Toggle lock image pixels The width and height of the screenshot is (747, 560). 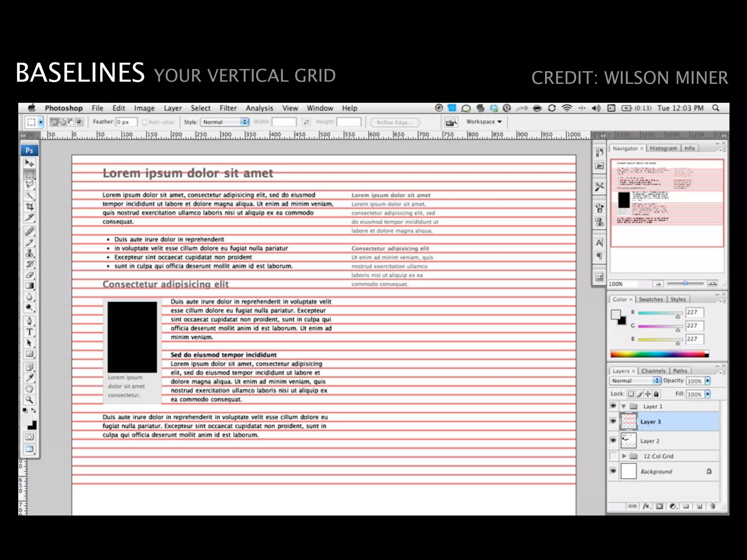tap(639, 394)
